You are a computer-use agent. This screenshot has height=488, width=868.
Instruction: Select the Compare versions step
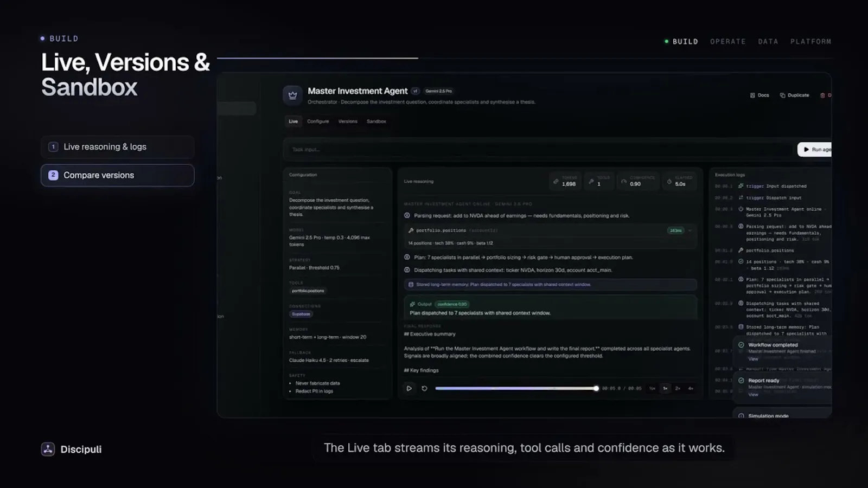[x=117, y=175]
